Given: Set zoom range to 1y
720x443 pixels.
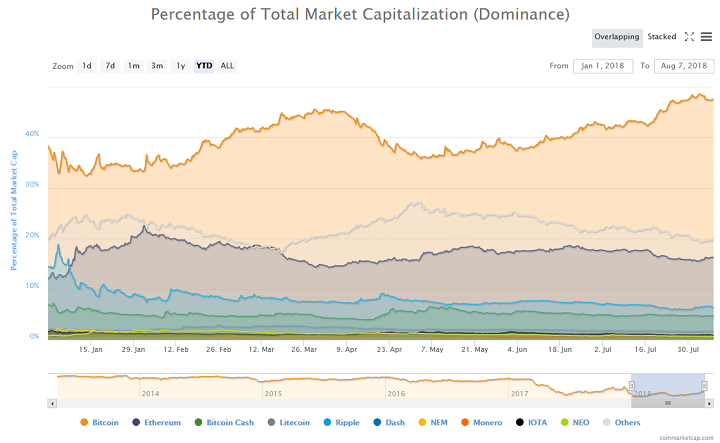Looking at the screenshot, I should click(x=180, y=66).
